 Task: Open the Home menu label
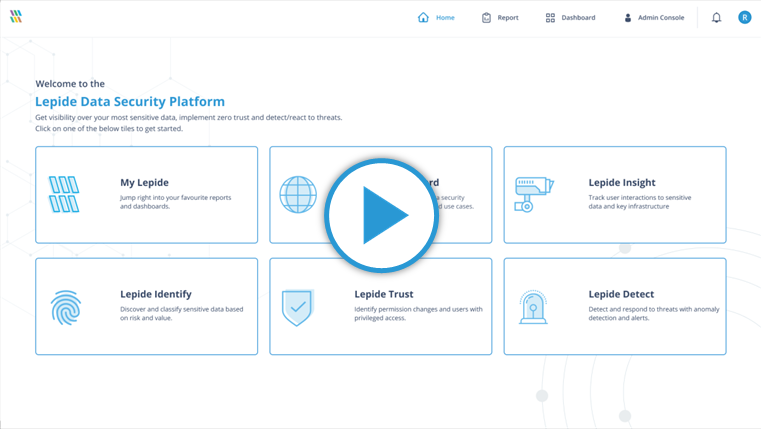click(x=445, y=17)
